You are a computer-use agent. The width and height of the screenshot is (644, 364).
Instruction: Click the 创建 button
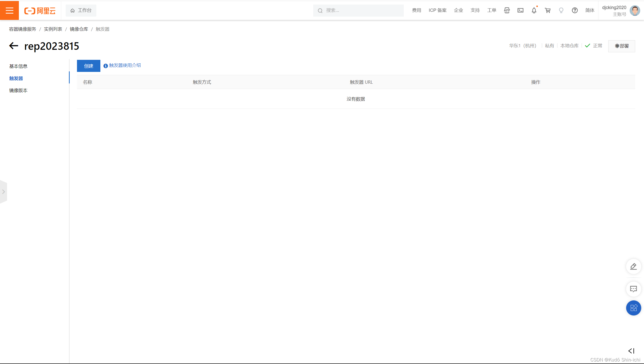click(89, 66)
